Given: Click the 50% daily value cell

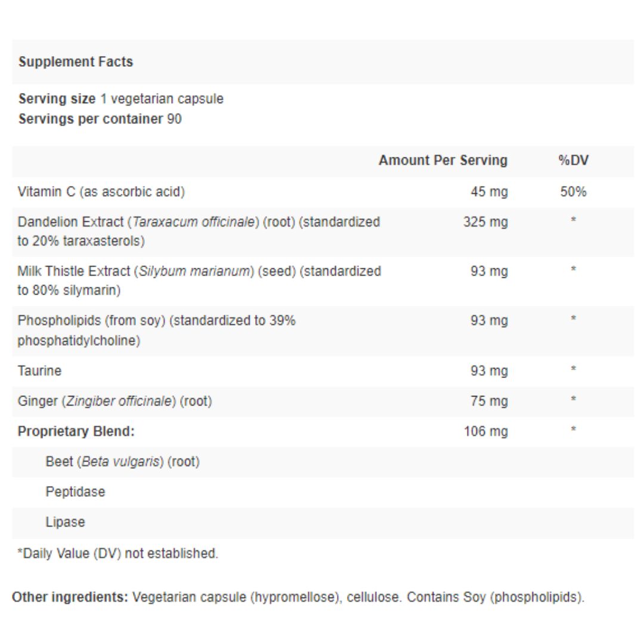Looking at the screenshot, I should (574, 192).
